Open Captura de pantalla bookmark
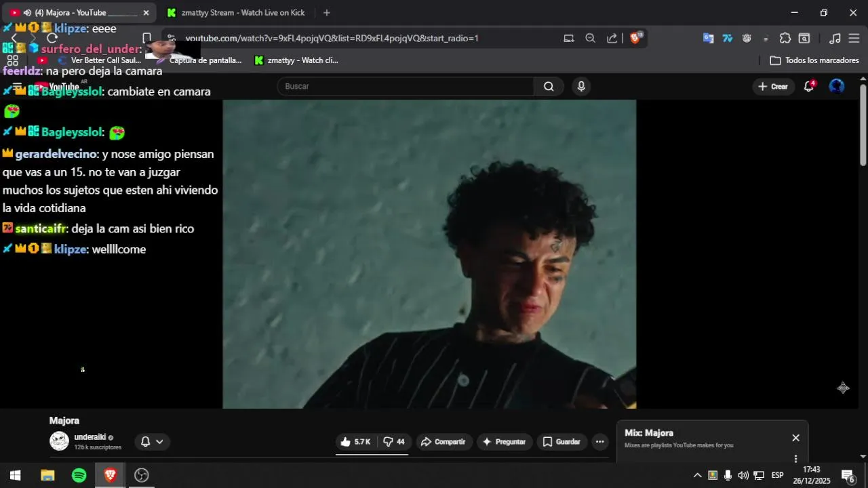 point(199,60)
